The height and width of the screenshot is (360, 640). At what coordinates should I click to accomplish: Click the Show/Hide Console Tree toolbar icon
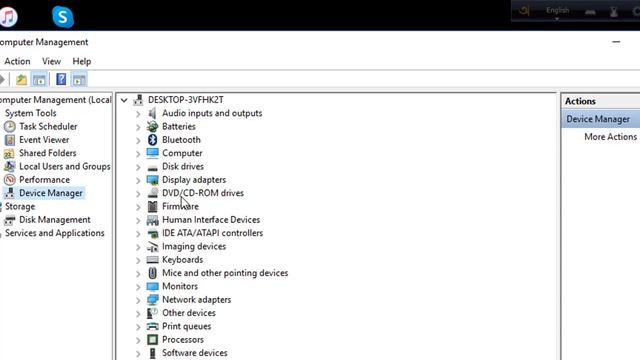39,79
